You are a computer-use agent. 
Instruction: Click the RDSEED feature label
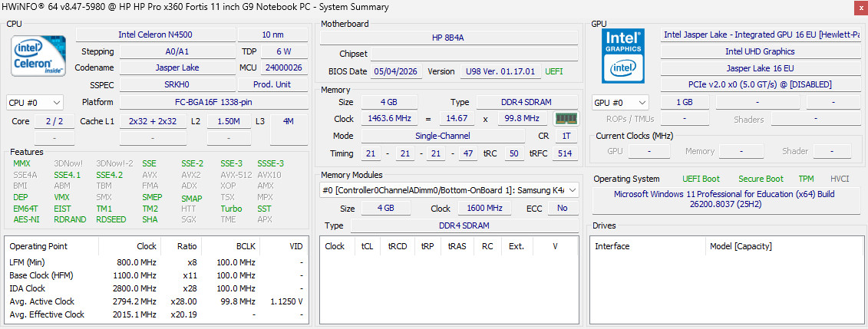pyautogui.click(x=111, y=219)
